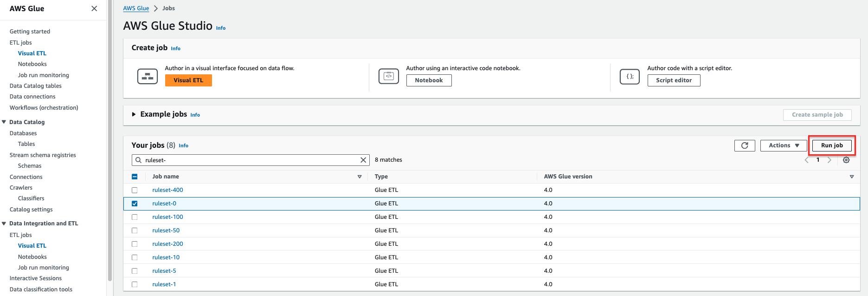868x296 pixels.
Task: Navigate to Data Catalog tables
Action: pyautogui.click(x=36, y=86)
